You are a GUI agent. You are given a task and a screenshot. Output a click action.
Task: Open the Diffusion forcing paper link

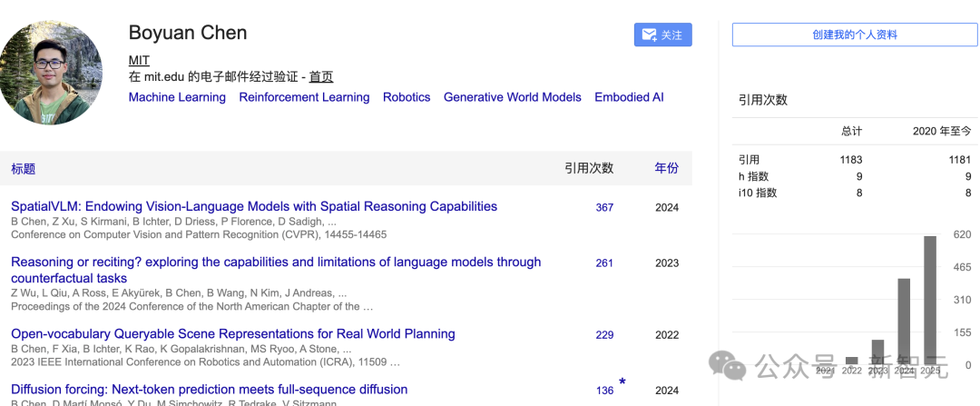click(209, 390)
